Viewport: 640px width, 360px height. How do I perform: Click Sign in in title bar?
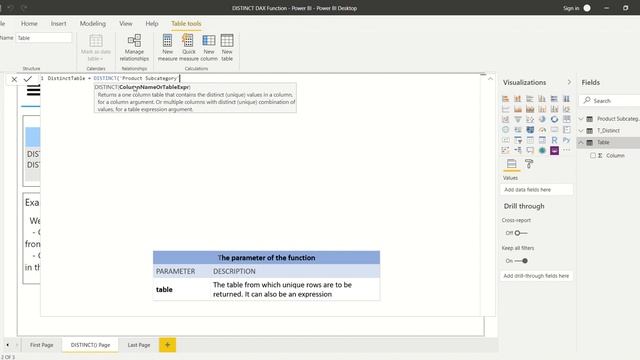[x=571, y=8]
